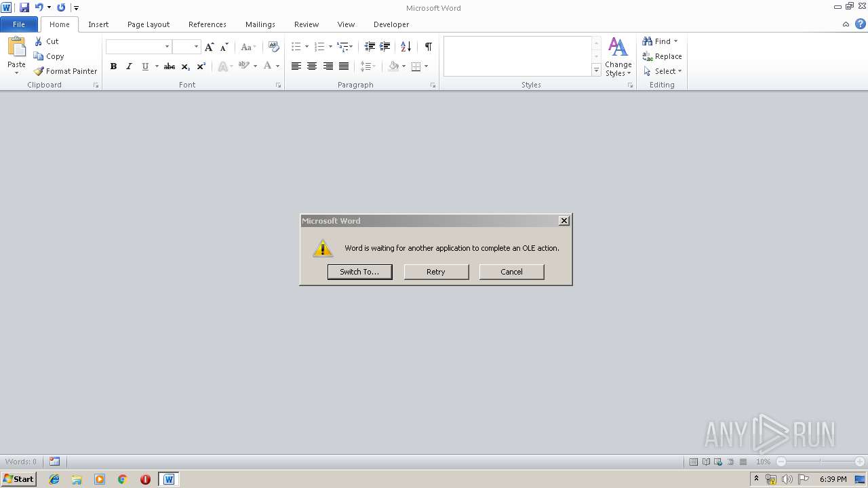868x488 pixels.
Task: Open the Font dialog launcher
Action: 278,85
